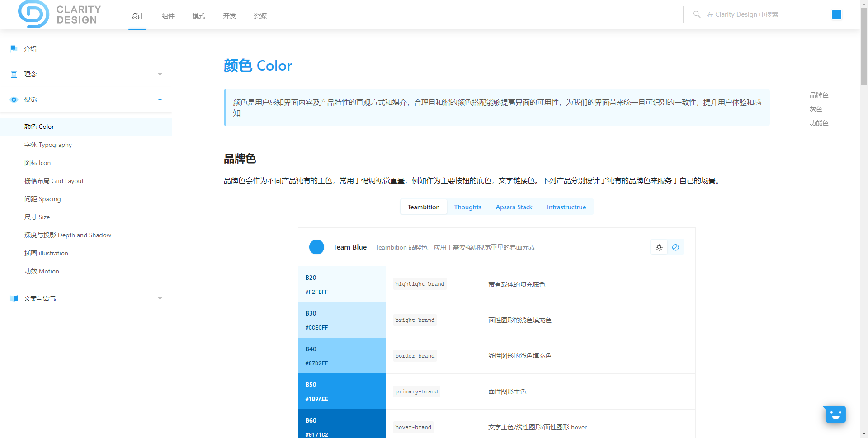Select the Apsara Stack tab
The height and width of the screenshot is (438, 868).
pyautogui.click(x=514, y=207)
